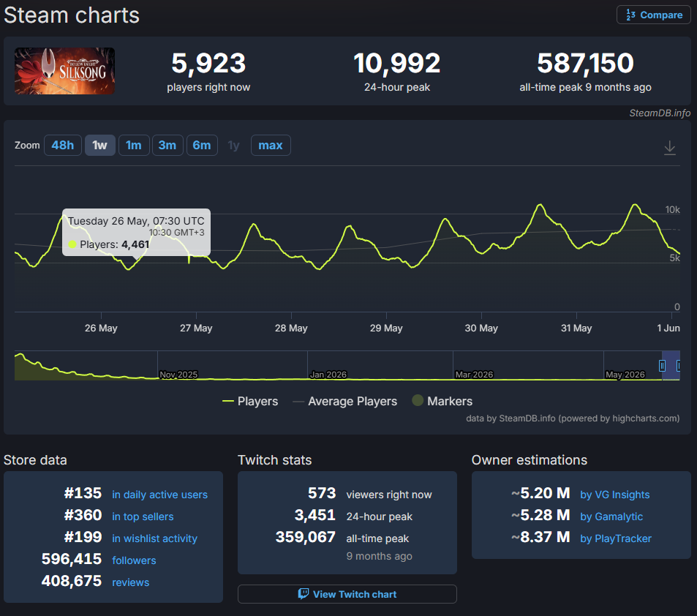Click the View Twitch chart button
697x616 pixels.
point(347,594)
